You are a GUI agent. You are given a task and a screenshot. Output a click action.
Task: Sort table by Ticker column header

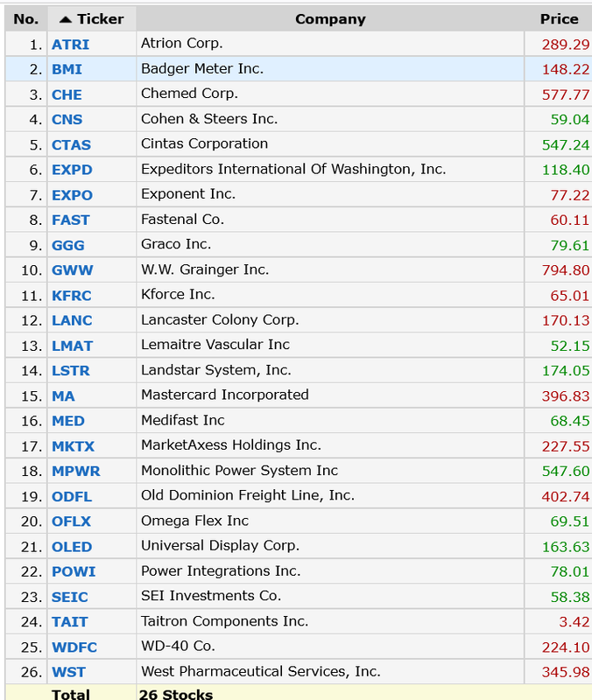[x=92, y=19]
